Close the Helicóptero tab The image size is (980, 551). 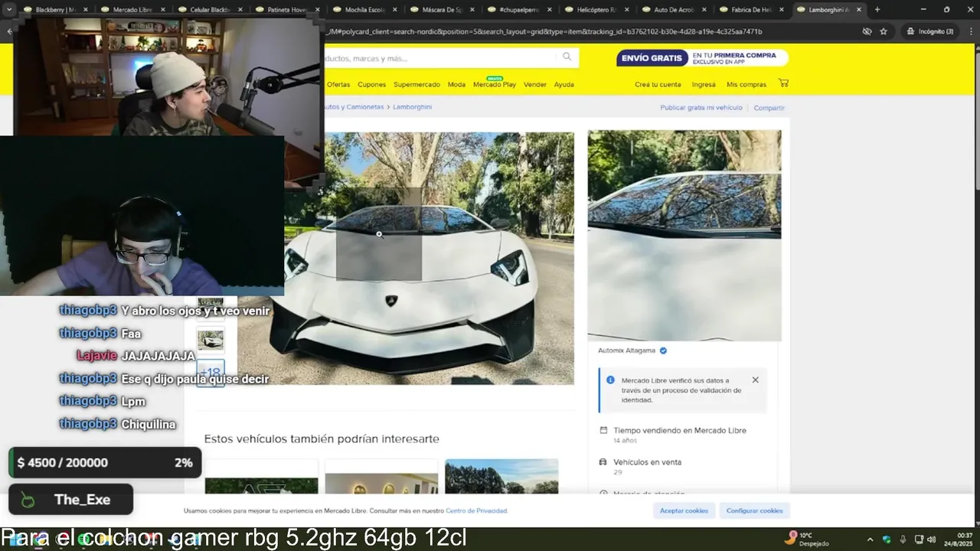pos(626,10)
